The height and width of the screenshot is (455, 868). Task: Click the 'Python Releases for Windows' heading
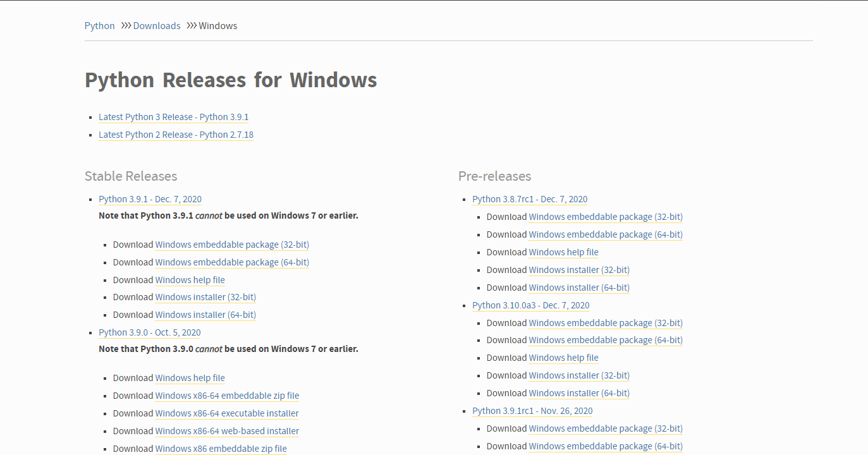[x=231, y=80]
